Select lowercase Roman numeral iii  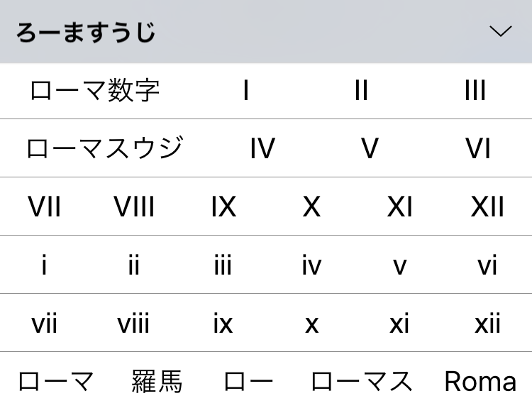coord(223,265)
